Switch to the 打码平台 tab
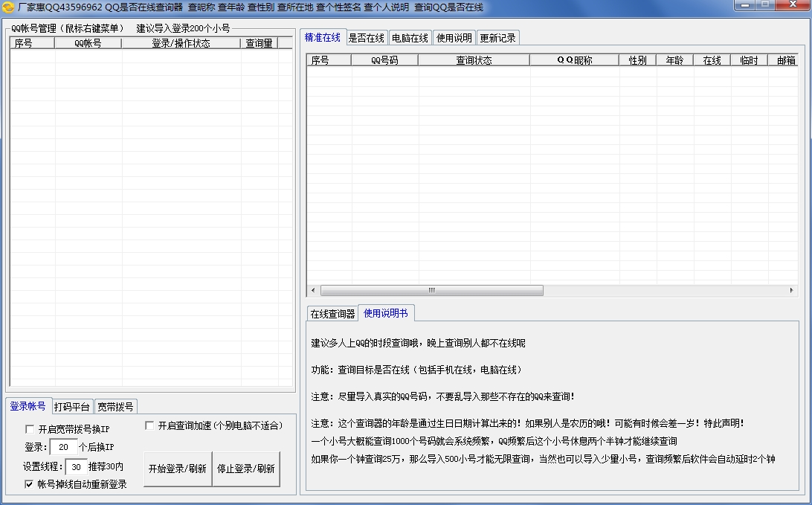The width and height of the screenshot is (812, 505). pyautogui.click(x=72, y=407)
